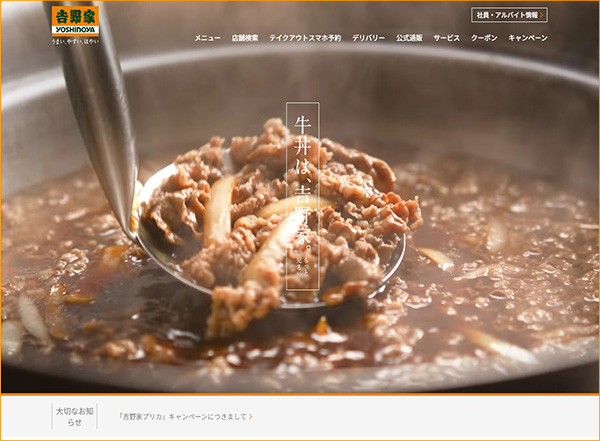Open the 公式通販 navigation item
This screenshot has width=600, height=441.
[x=409, y=38]
